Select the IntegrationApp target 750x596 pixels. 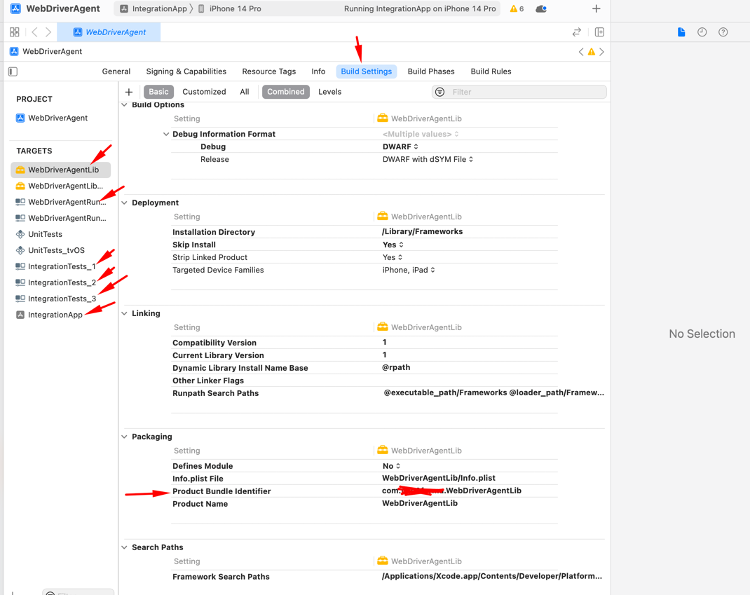coord(55,315)
